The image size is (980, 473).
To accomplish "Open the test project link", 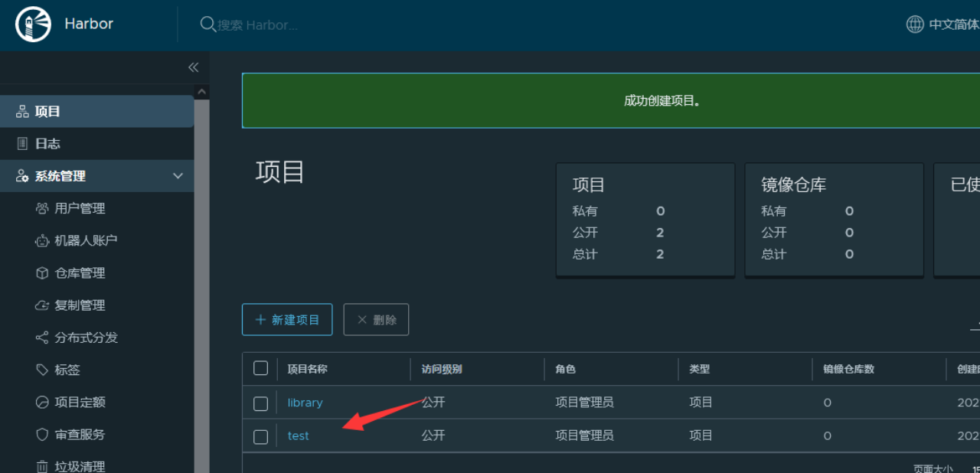I will [298, 435].
